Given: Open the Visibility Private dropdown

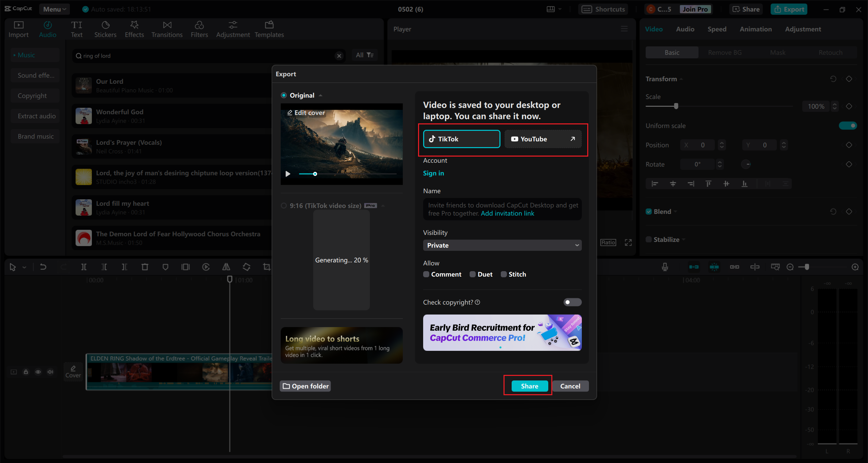Looking at the screenshot, I should click(x=502, y=245).
